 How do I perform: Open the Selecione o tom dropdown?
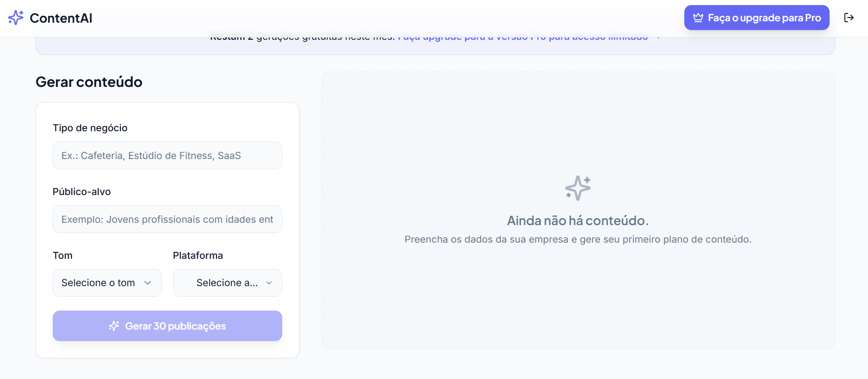107,283
